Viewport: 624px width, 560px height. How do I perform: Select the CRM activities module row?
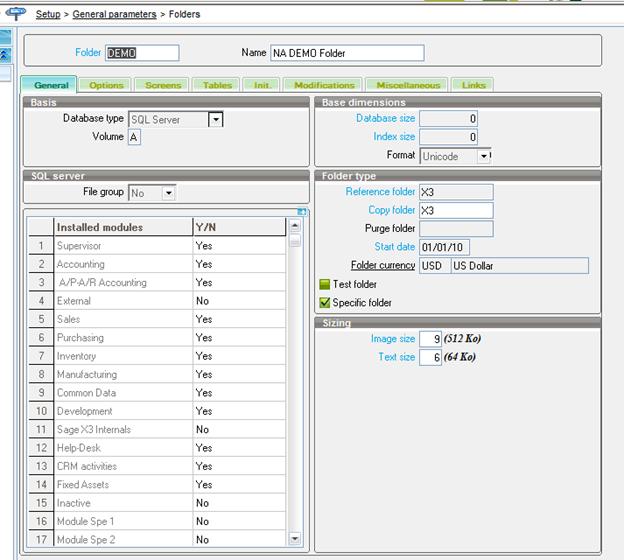pyautogui.click(x=157, y=466)
